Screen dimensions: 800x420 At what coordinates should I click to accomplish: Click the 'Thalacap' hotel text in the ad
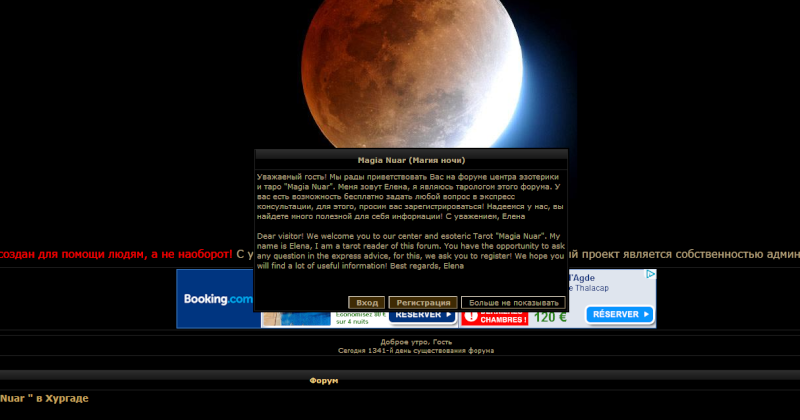pyautogui.click(x=591, y=288)
